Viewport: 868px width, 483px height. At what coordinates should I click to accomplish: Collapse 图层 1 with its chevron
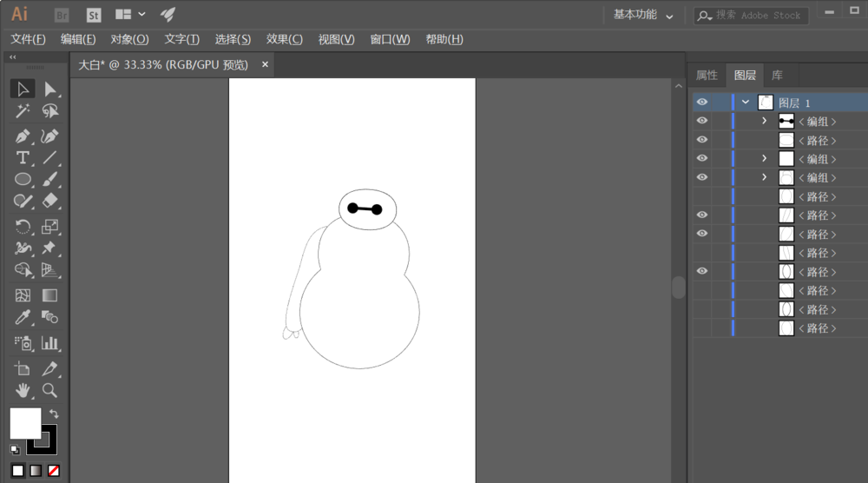point(746,102)
